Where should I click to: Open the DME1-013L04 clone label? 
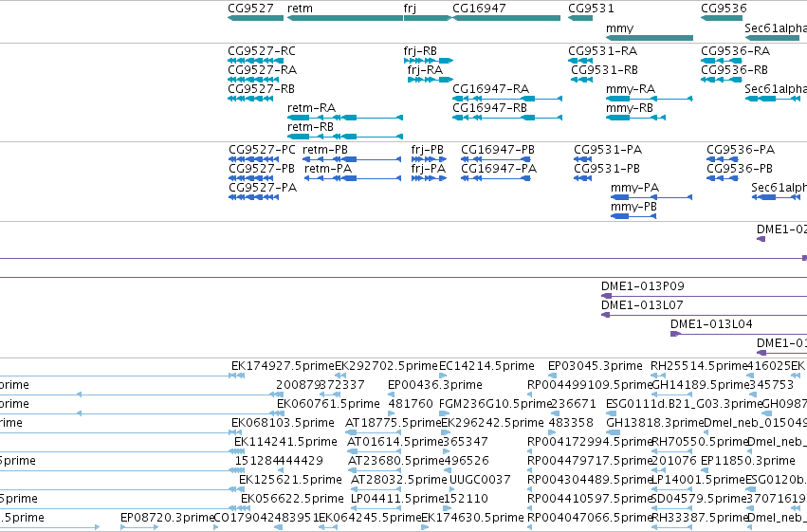tap(711, 324)
